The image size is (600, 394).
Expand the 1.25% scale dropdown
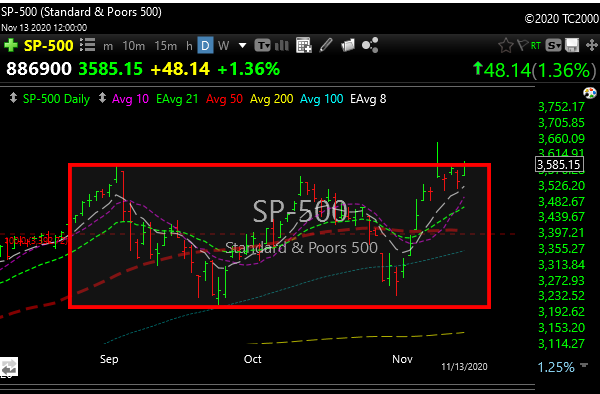(584, 365)
